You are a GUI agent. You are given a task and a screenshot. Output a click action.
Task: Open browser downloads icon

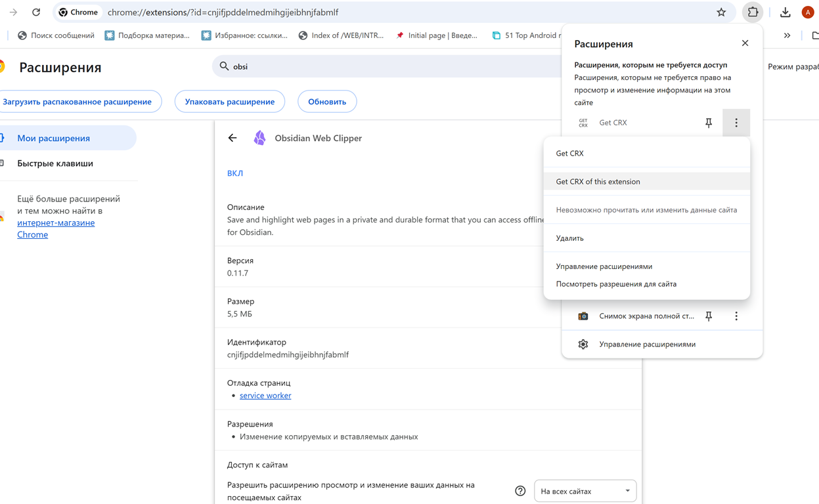pyautogui.click(x=785, y=12)
